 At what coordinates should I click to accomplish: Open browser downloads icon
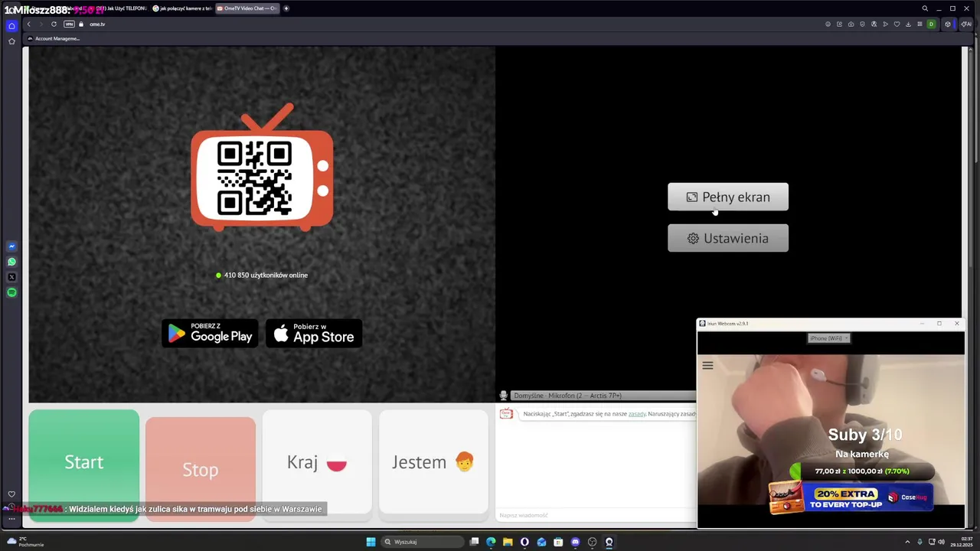(908, 24)
